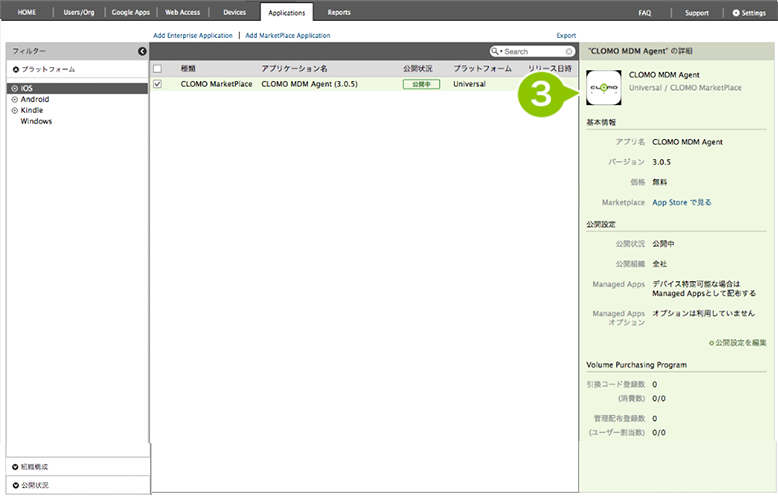The height and width of the screenshot is (500, 778).
Task: Collapse the filter panel with the arrow icon
Action: tap(142, 51)
